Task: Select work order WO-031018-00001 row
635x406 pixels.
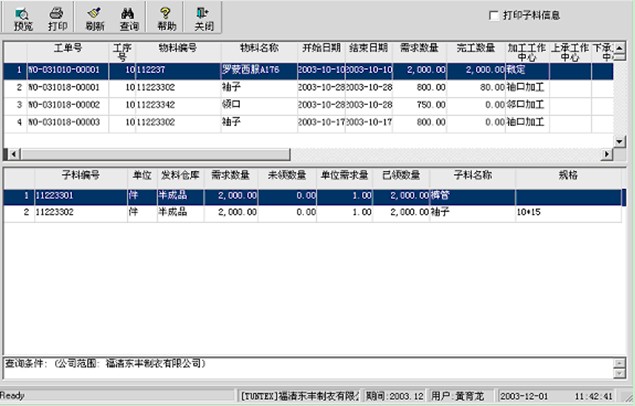Action: 66,87
